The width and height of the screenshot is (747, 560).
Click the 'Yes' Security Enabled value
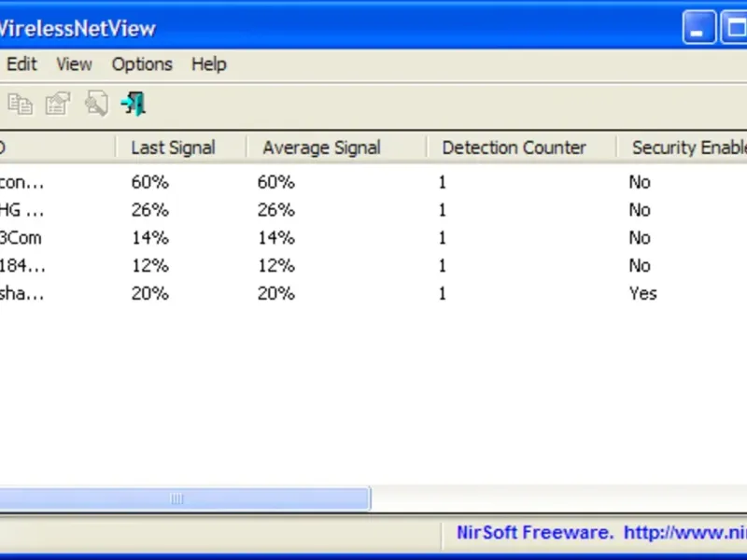[642, 293]
